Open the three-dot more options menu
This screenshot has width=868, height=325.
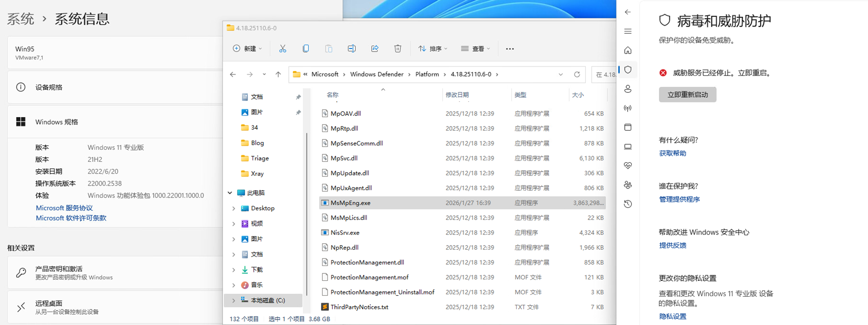coord(510,49)
